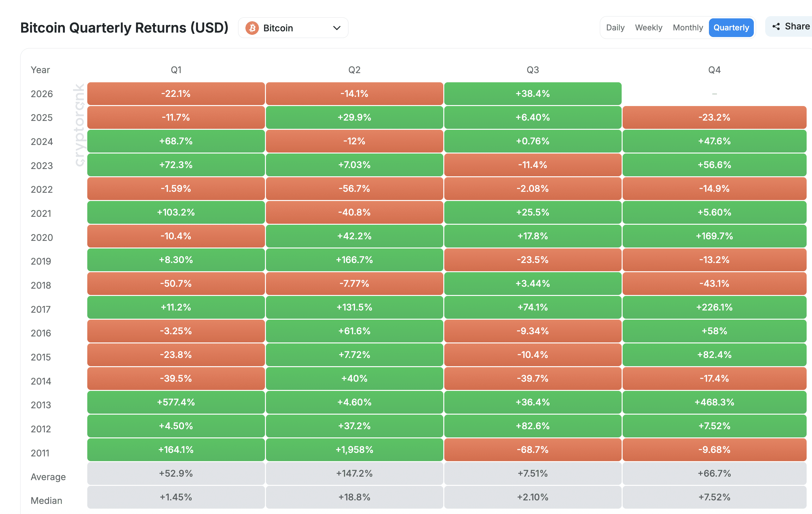Click the 2019 Q2 cell showing +166.7%
Image resolution: width=812 pixels, height=514 pixels.
(x=354, y=260)
